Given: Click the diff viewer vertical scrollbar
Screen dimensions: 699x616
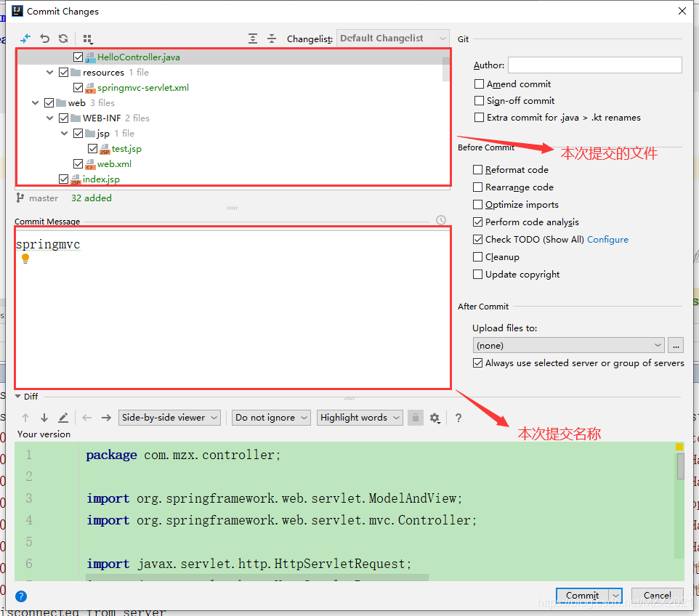Looking at the screenshot, I should (x=680, y=466).
